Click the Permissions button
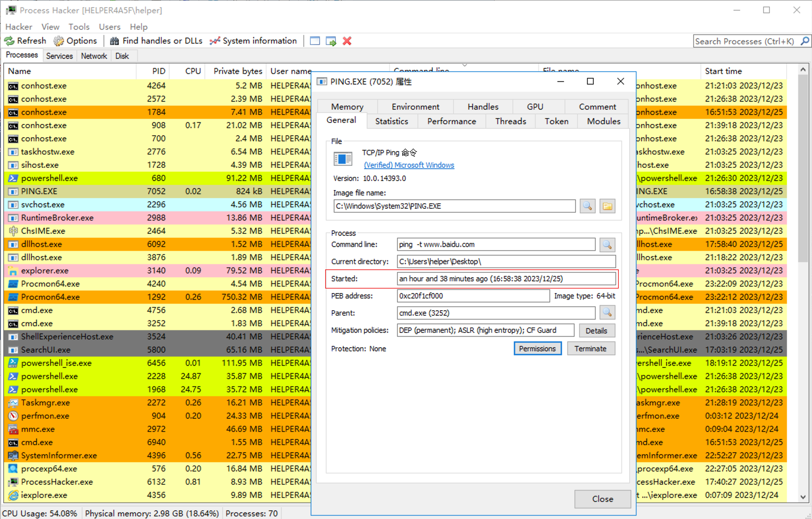This screenshot has width=812, height=519. pos(537,349)
